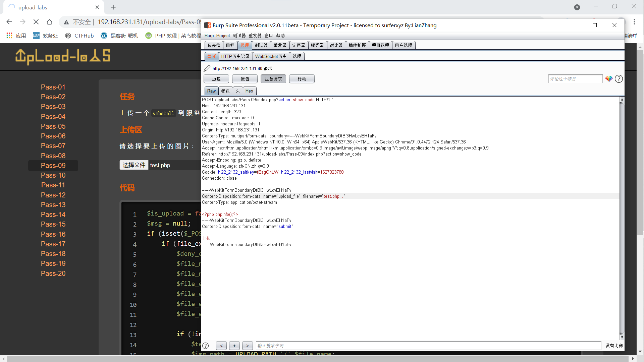This screenshot has width=644, height=362.
Task: Switch to the 头 headers tab
Action: [x=237, y=91]
